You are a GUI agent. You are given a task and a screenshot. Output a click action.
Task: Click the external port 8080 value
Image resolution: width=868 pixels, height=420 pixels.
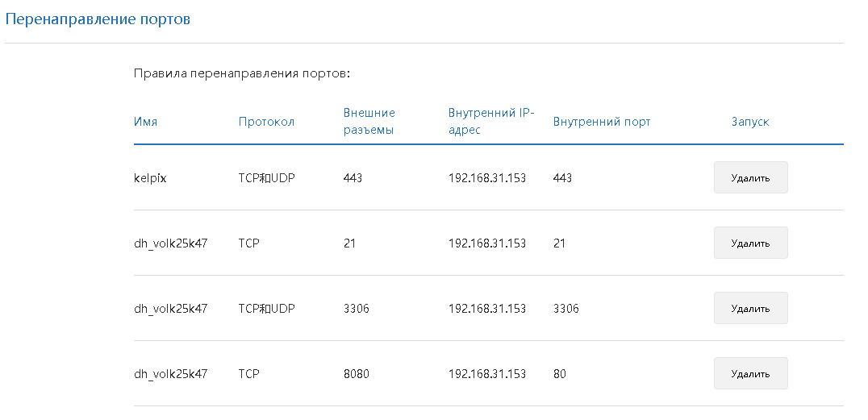356,374
